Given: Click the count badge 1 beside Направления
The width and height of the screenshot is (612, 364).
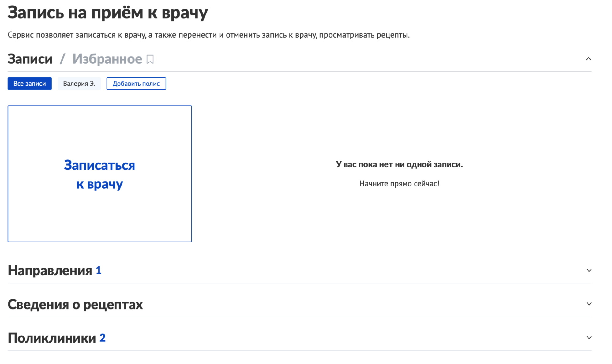Looking at the screenshot, I should coord(98,270).
